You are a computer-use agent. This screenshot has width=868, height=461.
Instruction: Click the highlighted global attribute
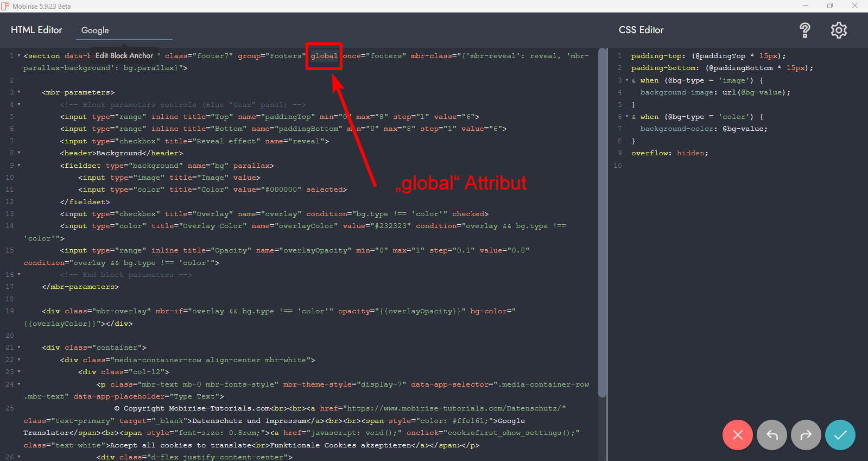coord(324,56)
